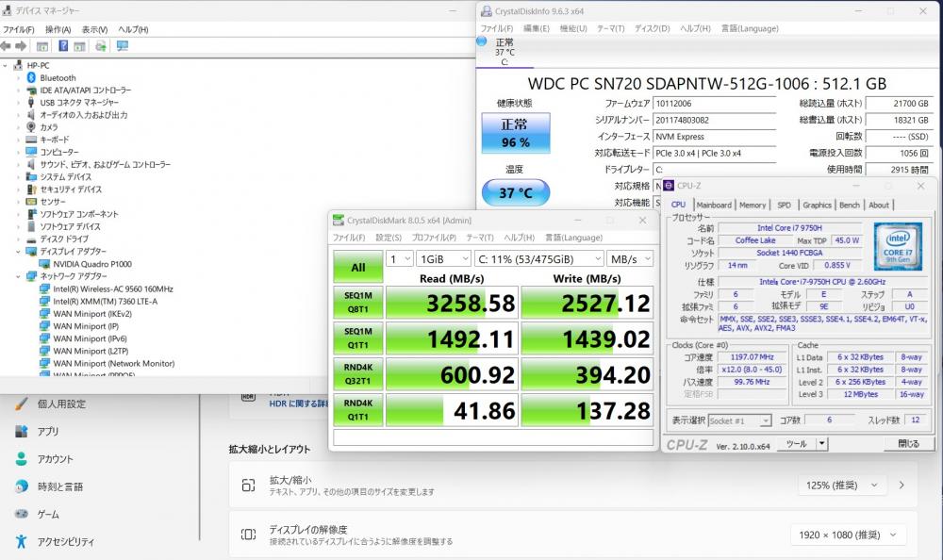Expand the IDE ATA/ATAPI コントローラー node

(18, 91)
